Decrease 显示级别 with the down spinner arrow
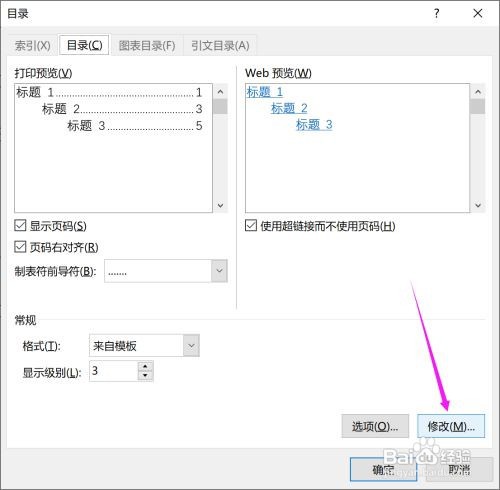This screenshot has width=500, height=490. [x=145, y=376]
